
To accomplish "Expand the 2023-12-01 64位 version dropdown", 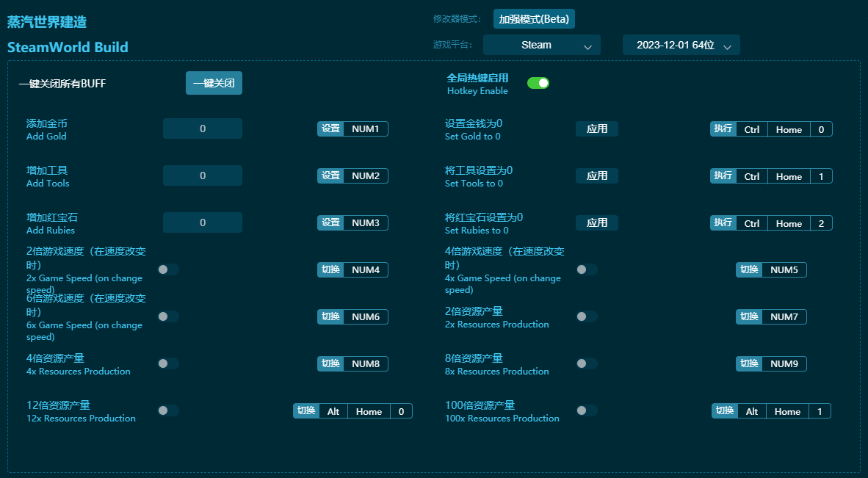I will (681, 45).
